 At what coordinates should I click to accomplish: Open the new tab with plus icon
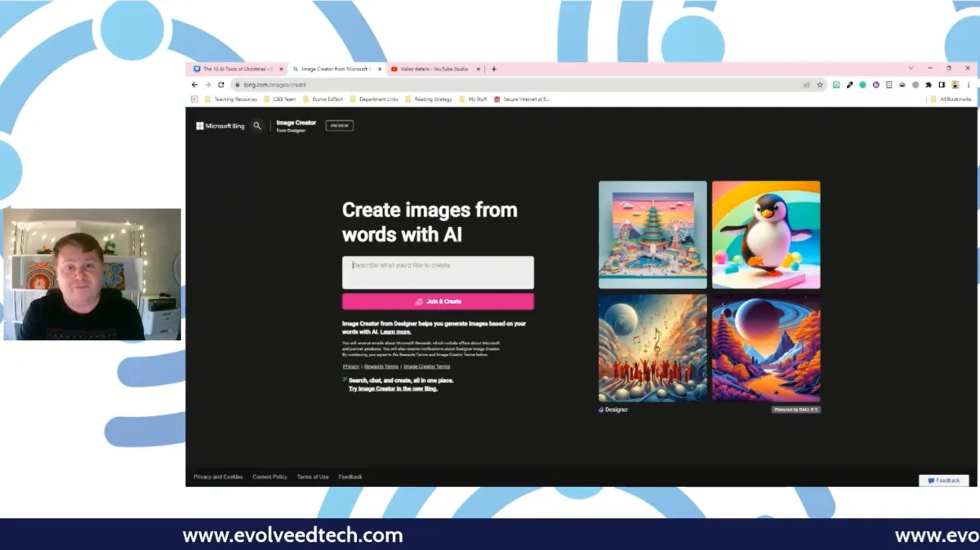click(494, 69)
